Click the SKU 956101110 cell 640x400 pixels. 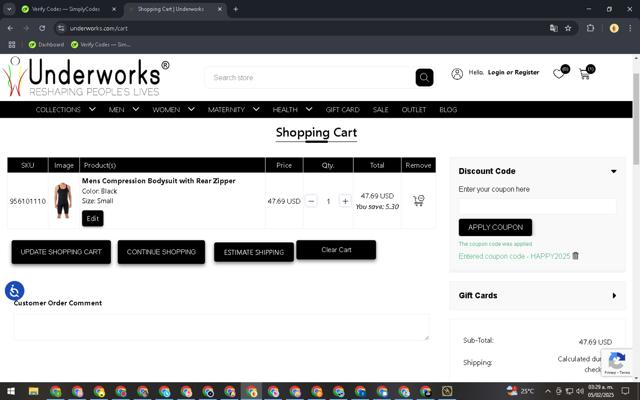click(x=28, y=201)
